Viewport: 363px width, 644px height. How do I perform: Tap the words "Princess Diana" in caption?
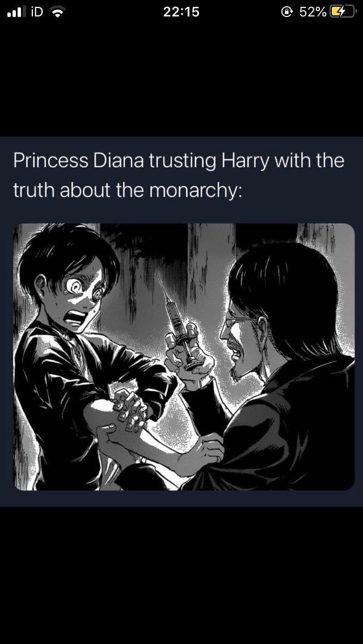[78, 160]
